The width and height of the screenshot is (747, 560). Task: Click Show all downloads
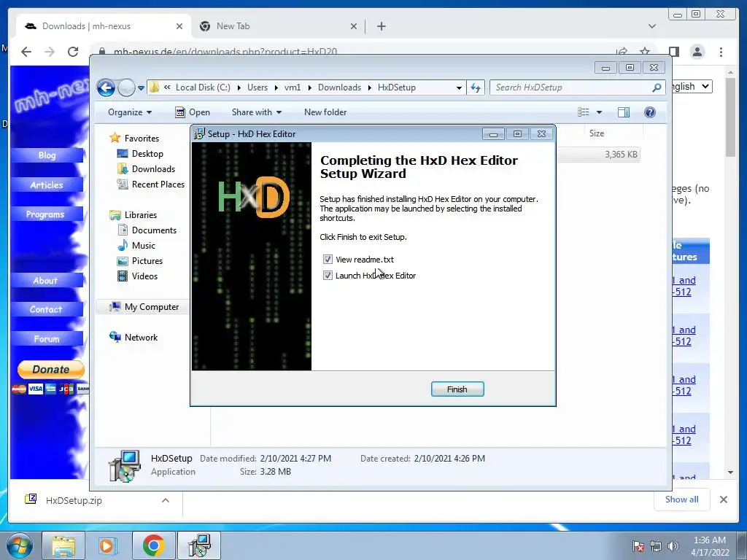click(x=682, y=499)
